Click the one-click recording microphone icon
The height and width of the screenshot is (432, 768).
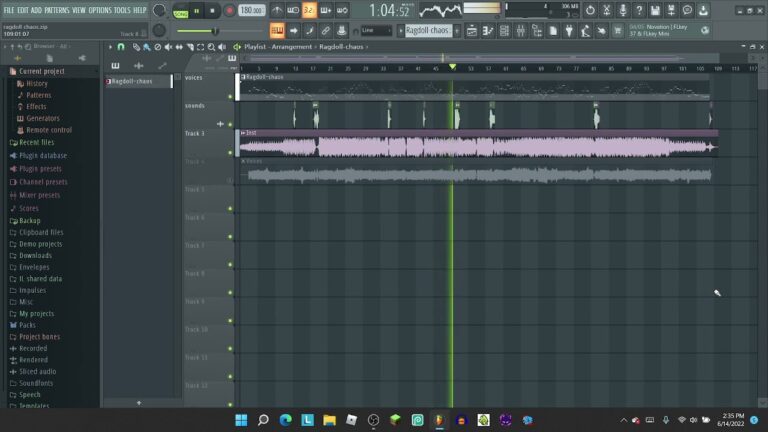(x=623, y=10)
